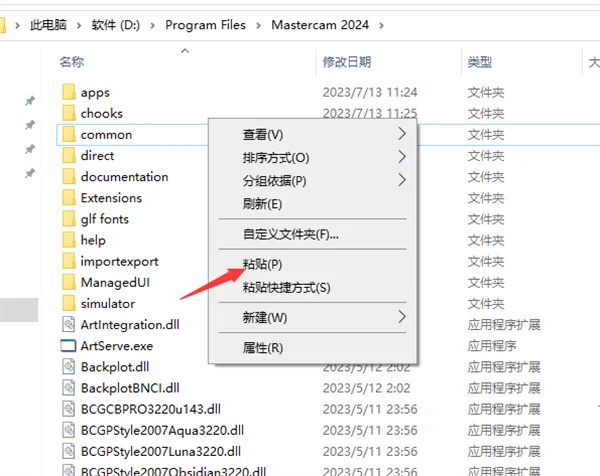Image resolution: width=600 pixels, height=476 pixels.
Task: Expand chevron after Program Files breadcrumb
Action: pyautogui.click(x=259, y=26)
